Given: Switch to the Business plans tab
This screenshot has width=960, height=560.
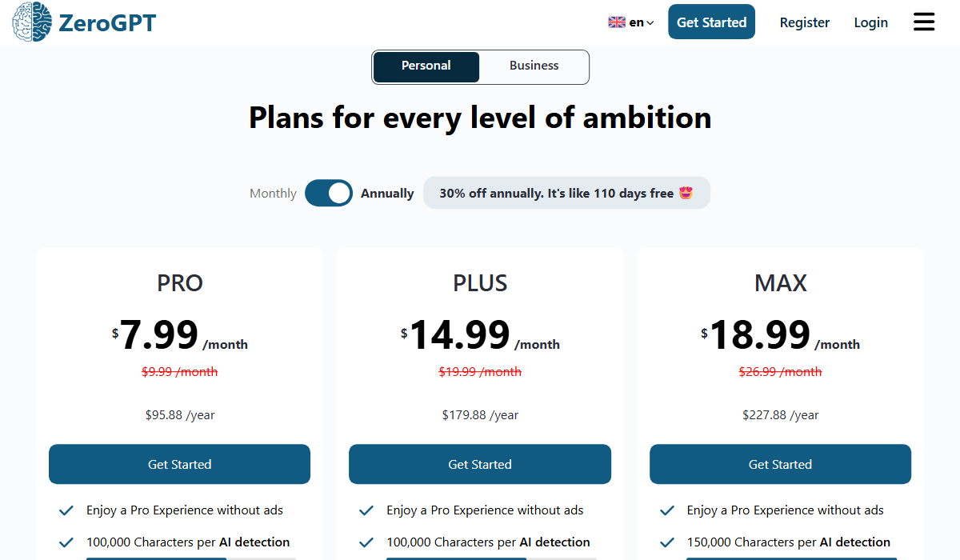Looking at the screenshot, I should pos(534,66).
